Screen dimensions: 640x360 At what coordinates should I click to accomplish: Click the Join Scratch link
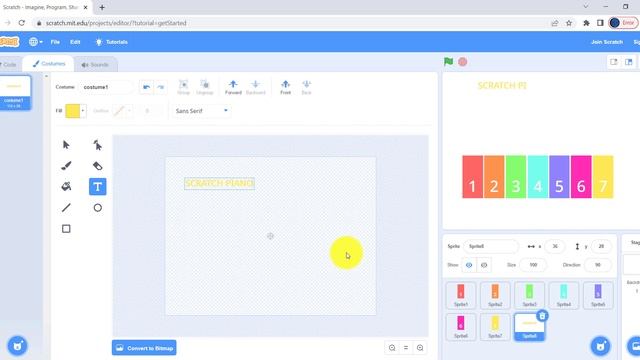pos(607,42)
